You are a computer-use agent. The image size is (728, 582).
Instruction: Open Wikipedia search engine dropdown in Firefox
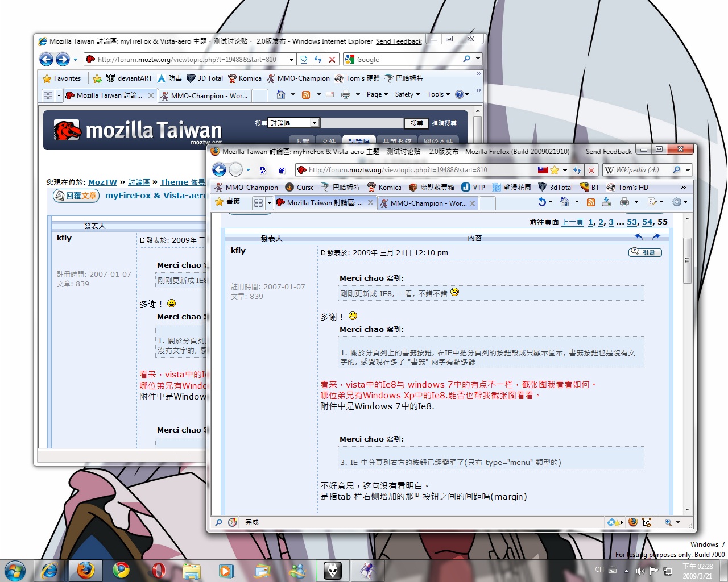point(688,170)
